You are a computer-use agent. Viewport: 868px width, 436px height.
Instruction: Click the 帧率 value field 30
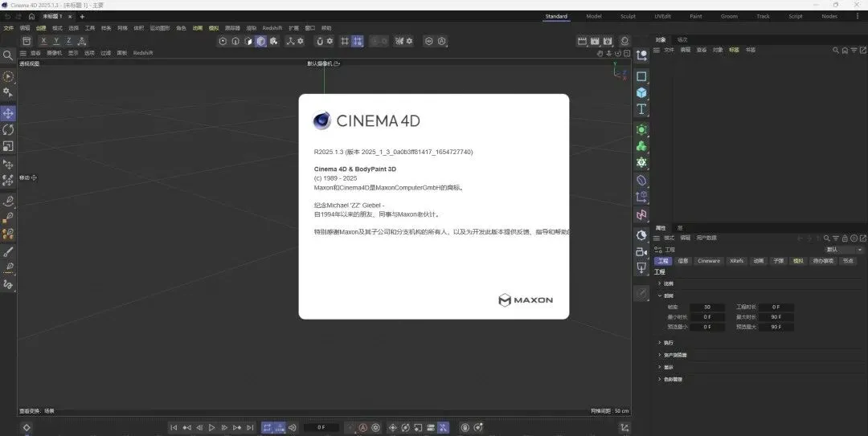tap(707, 307)
